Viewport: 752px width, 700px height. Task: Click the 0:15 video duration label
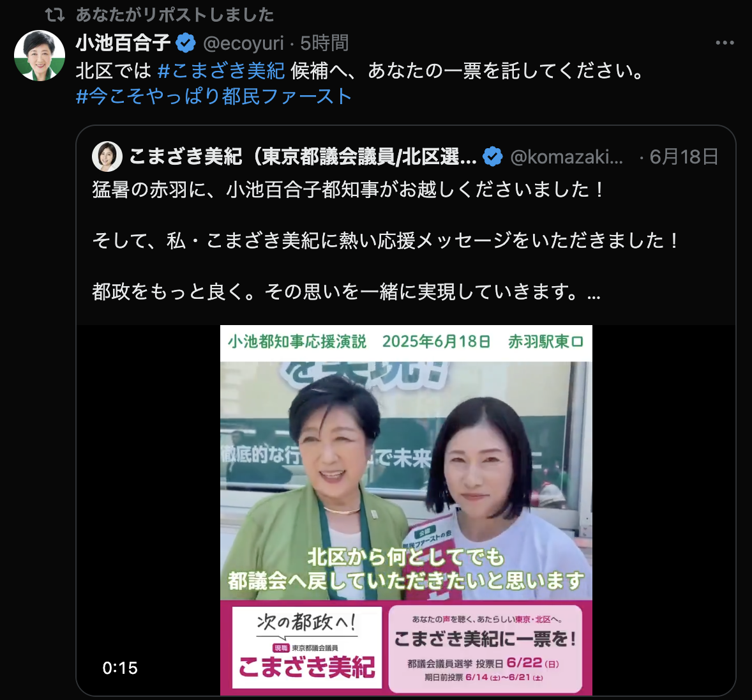[120, 668]
